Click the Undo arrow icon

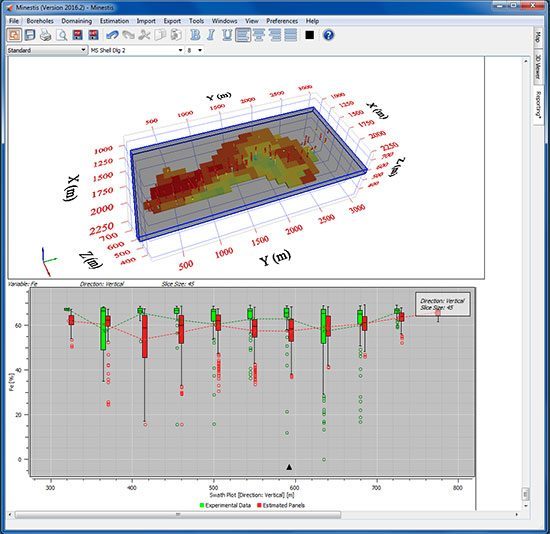pos(113,35)
